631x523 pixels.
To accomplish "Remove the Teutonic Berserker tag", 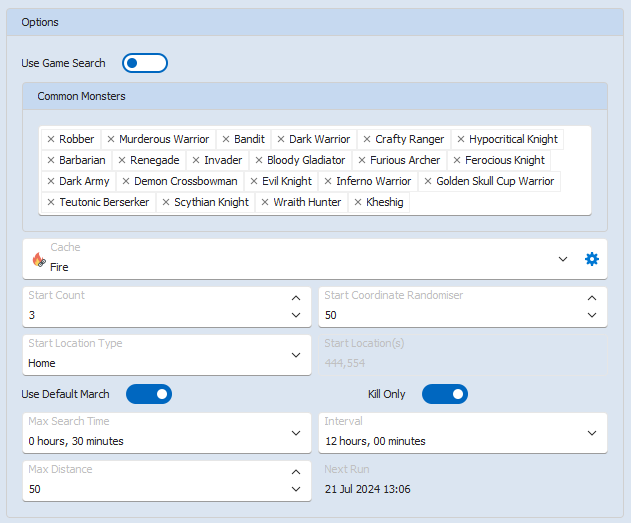I will pos(51,202).
